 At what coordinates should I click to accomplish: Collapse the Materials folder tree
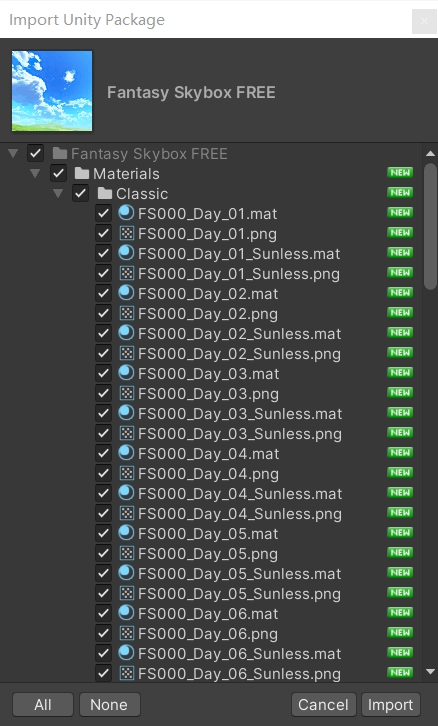point(35,174)
